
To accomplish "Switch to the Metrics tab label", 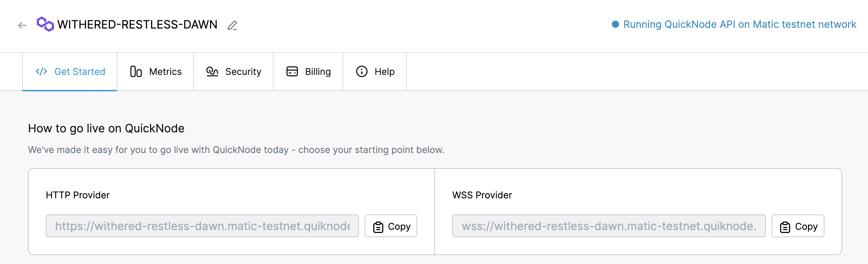I will (x=165, y=72).
